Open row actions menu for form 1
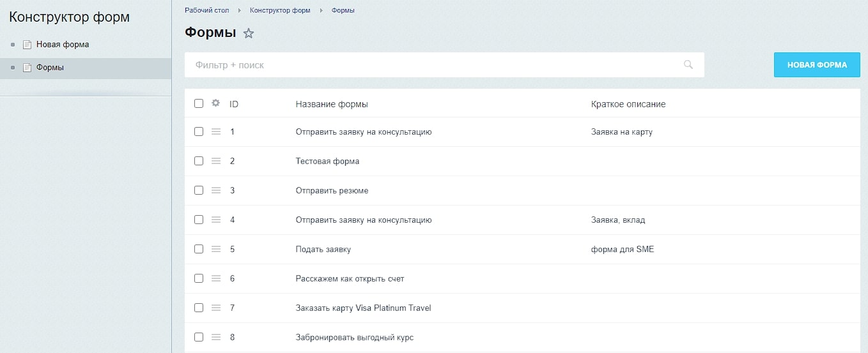 point(216,131)
